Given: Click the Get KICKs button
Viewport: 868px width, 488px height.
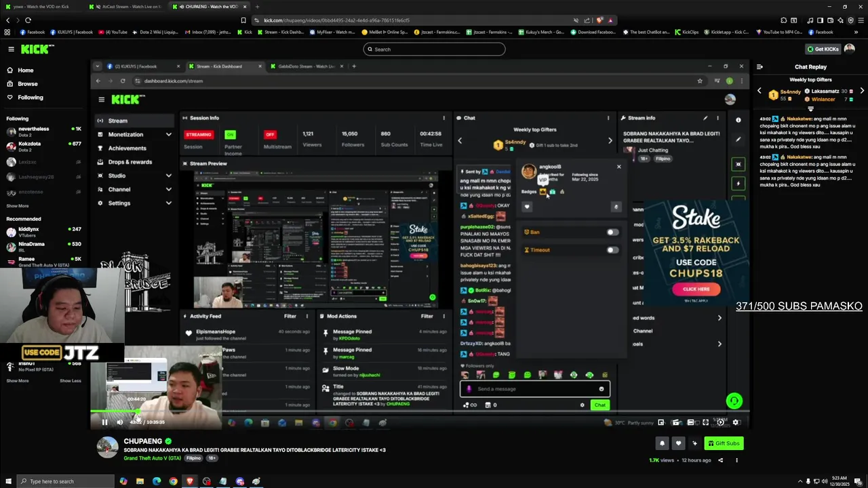Looking at the screenshot, I should [823, 49].
